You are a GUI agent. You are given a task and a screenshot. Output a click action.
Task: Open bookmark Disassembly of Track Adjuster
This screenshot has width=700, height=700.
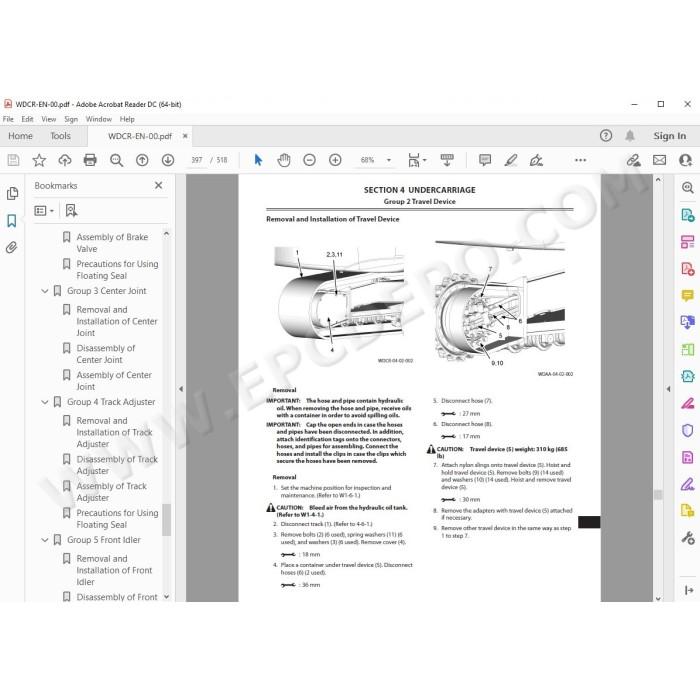click(117, 465)
